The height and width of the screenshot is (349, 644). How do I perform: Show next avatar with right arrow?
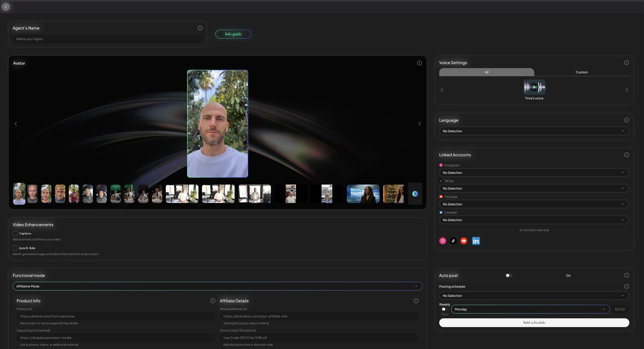pos(419,124)
